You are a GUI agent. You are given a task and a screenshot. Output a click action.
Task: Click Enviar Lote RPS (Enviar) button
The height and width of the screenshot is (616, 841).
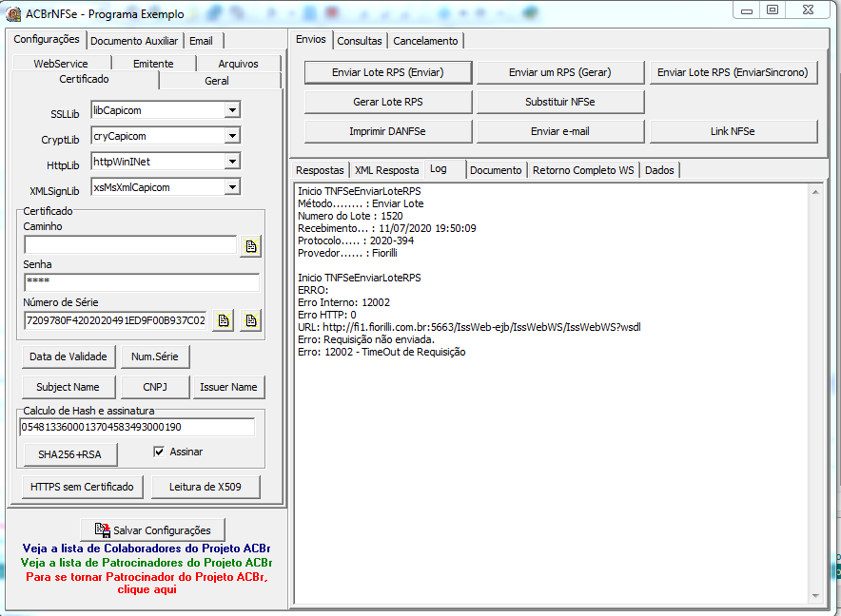(388, 72)
